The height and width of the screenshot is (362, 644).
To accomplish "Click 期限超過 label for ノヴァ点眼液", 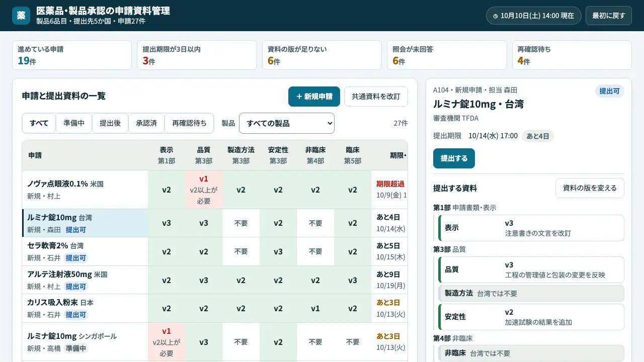I will pos(390,184).
